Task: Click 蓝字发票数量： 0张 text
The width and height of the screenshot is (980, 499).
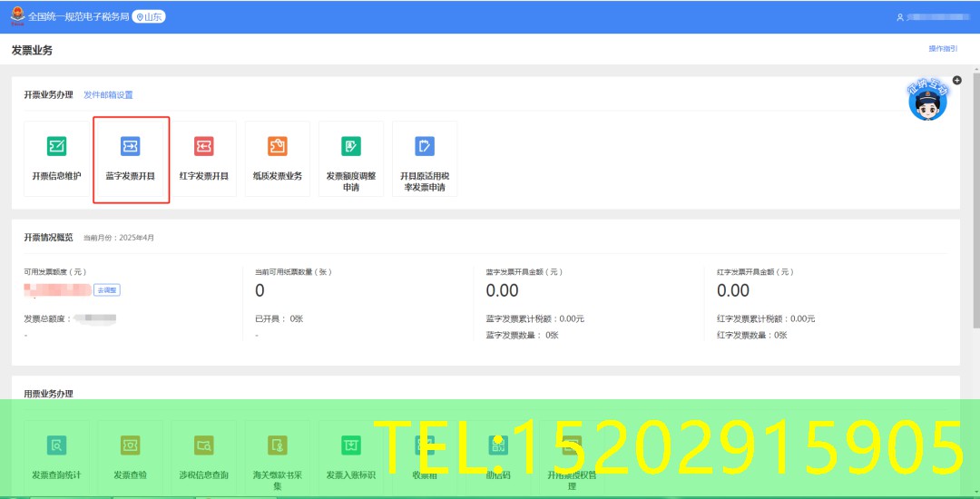Action: (x=522, y=335)
